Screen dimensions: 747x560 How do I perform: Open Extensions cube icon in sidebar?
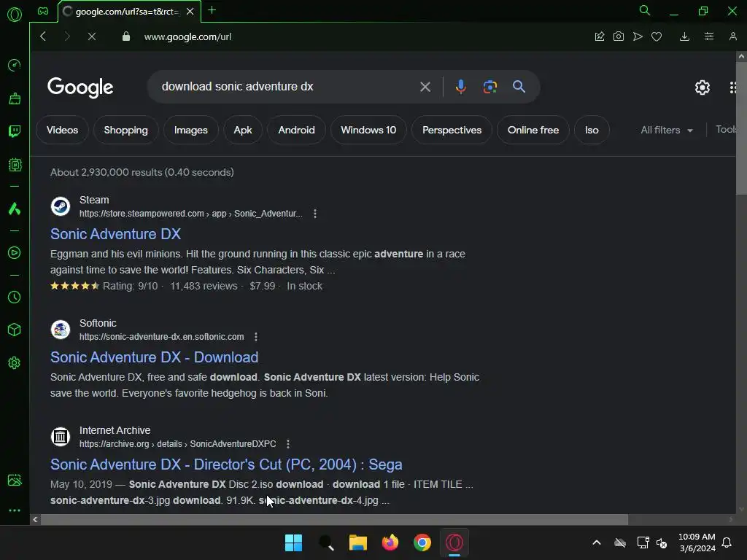15,330
